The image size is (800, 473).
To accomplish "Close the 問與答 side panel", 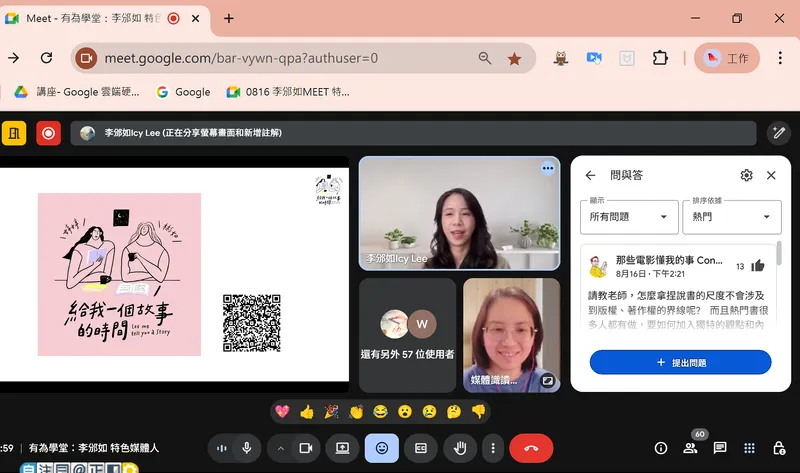I will 771,176.
